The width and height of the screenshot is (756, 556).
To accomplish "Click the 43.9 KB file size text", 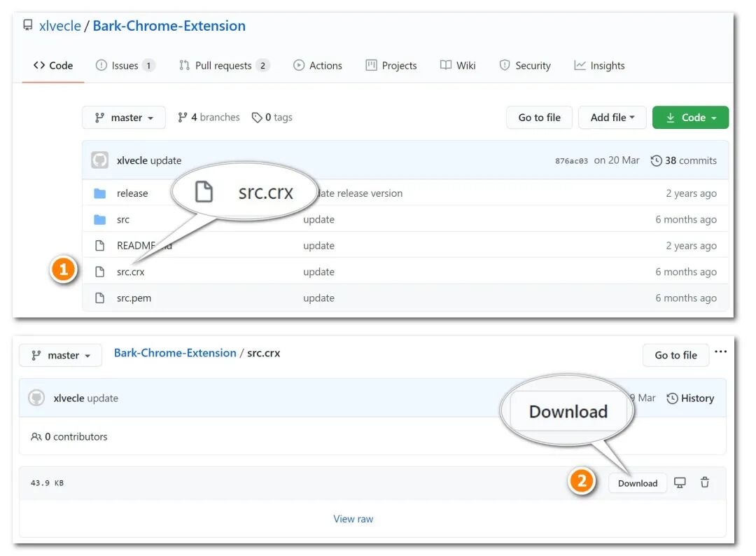I will click(48, 483).
